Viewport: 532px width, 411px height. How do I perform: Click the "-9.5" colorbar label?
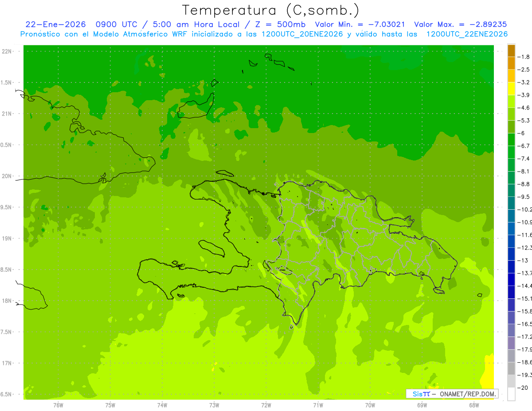(x=524, y=197)
